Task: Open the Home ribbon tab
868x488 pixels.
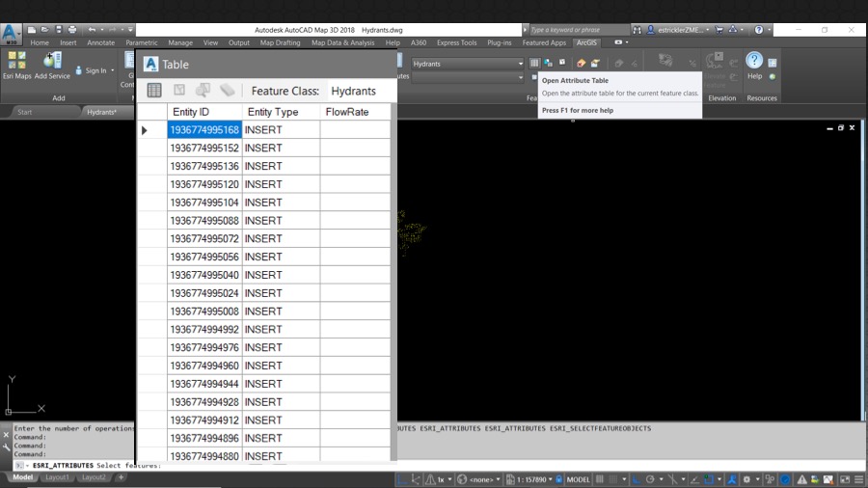Action: click(x=40, y=42)
